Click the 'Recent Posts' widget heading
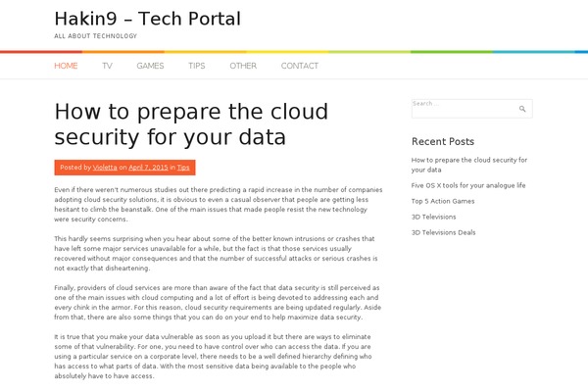Screen dimensions: 588x392 (443, 141)
